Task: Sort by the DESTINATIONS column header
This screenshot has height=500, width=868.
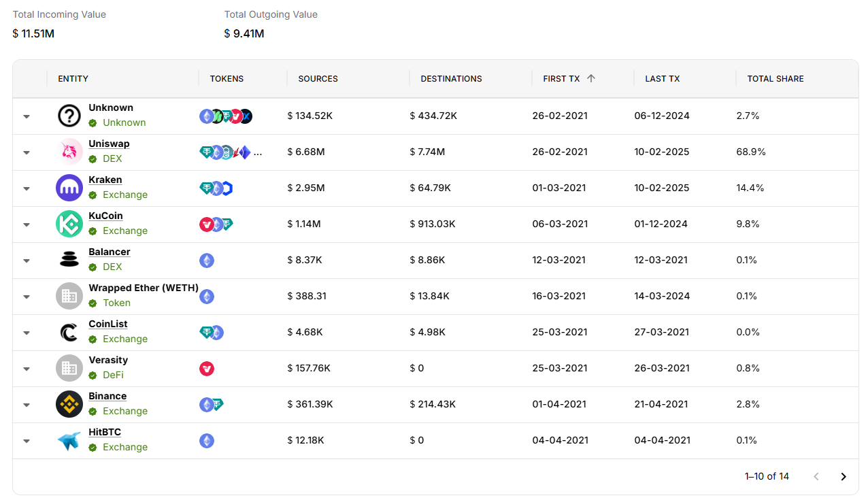Action: [x=451, y=79]
